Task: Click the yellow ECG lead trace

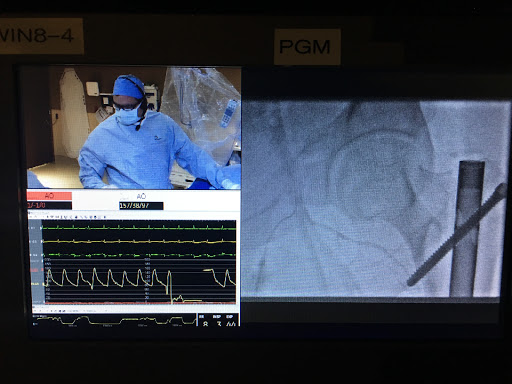Action: click(139, 241)
